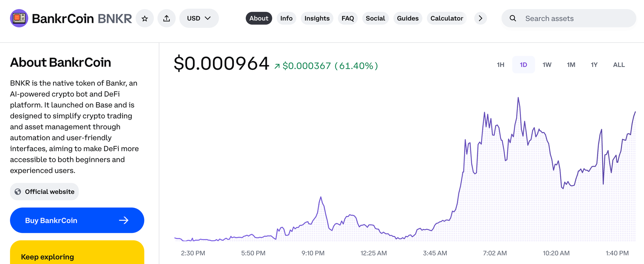Click the BankrCoin BNKR title text
Viewport: 644px width, 264px height.
click(x=82, y=18)
